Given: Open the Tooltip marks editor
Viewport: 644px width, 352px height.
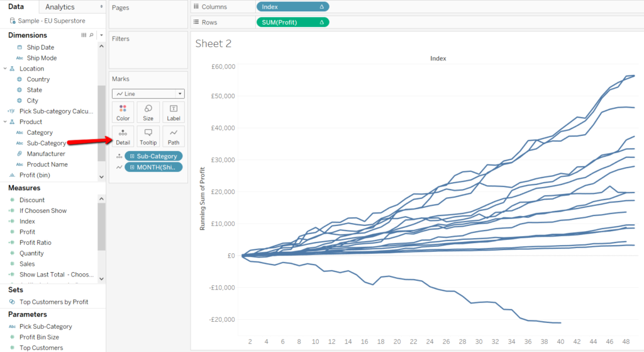Looking at the screenshot, I should click(148, 137).
